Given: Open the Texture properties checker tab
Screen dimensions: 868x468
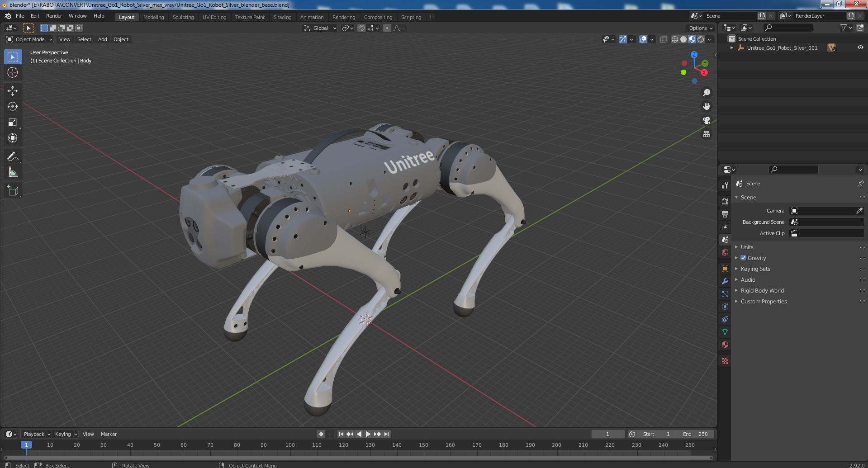Looking at the screenshot, I should point(725,361).
